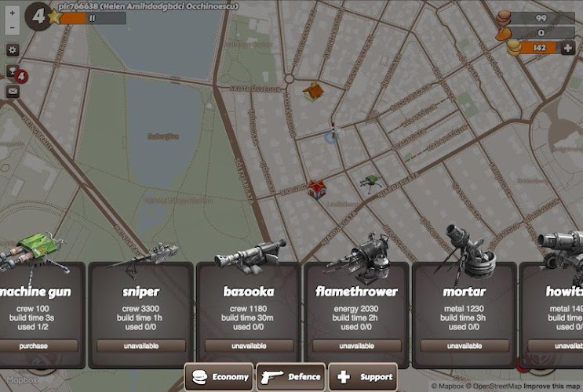The height and width of the screenshot is (392, 583).
Task: Click the level 4 experience progress bar
Action: point(93,17)
